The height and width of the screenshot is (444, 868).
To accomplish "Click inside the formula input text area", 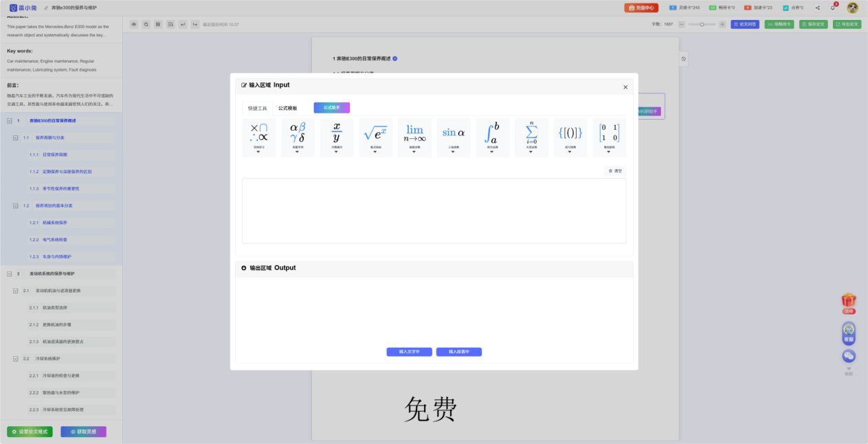I will click(434, 210).
